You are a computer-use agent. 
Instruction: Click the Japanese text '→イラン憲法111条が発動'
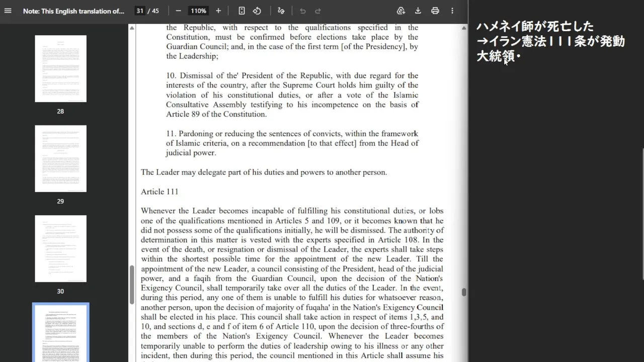551,41
